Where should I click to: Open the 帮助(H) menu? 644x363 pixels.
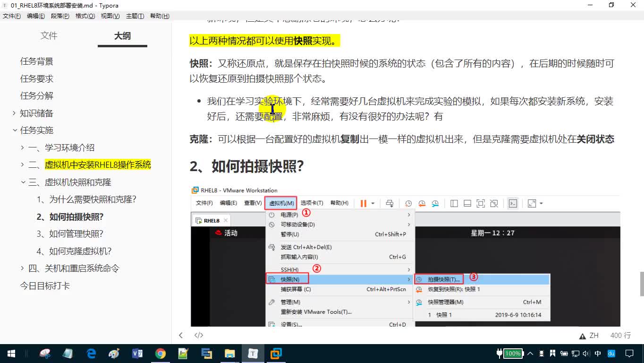160,16
